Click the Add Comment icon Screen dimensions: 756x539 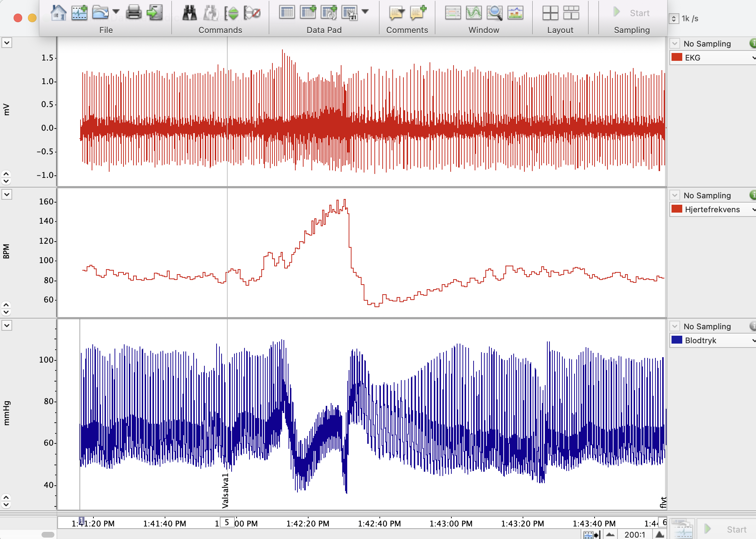coord(418,13)
